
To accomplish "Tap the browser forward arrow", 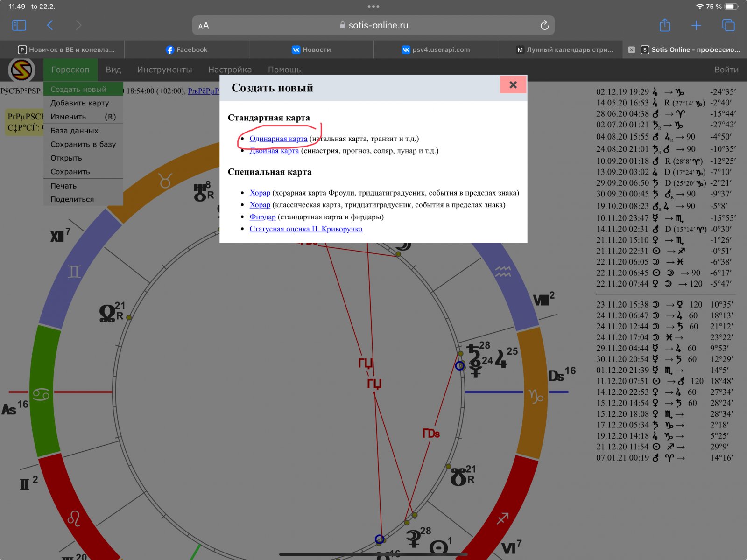I will click(x=78, y=25).
